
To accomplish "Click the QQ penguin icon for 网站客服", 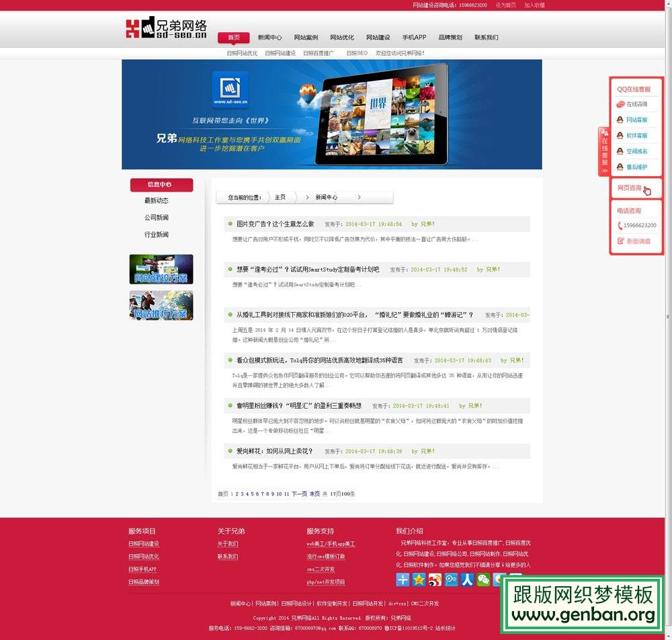I will pos(620,120).
